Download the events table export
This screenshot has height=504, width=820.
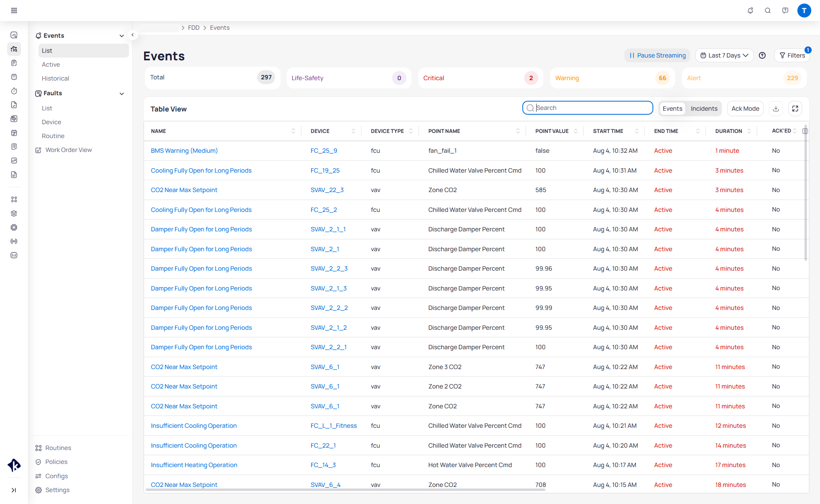pos(776,109)
